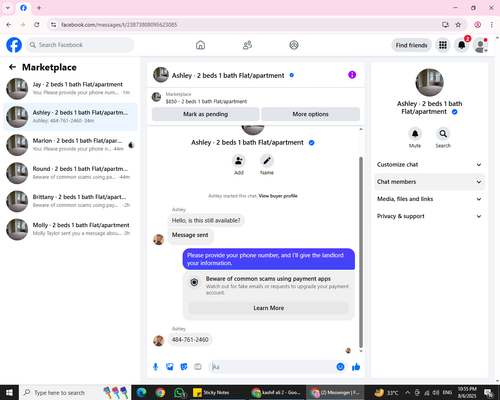Open the tab search dropdown arrow

click(8, 8)
